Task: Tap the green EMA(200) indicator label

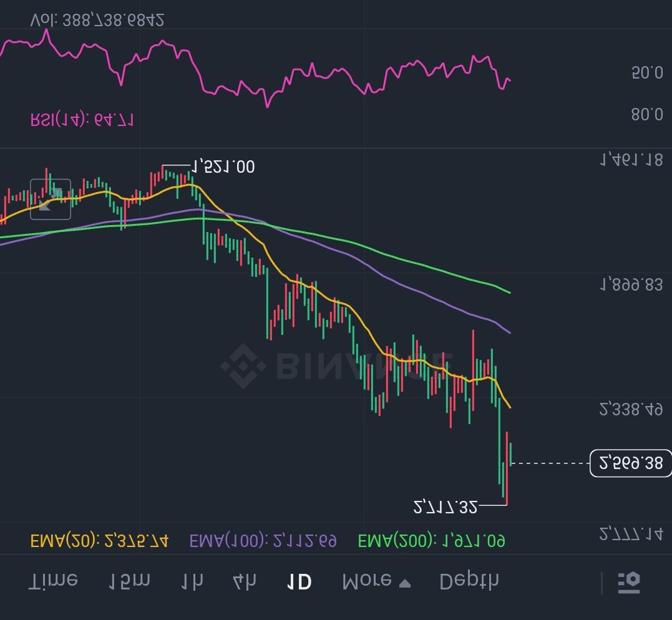Action: click(x=432, y=541)
